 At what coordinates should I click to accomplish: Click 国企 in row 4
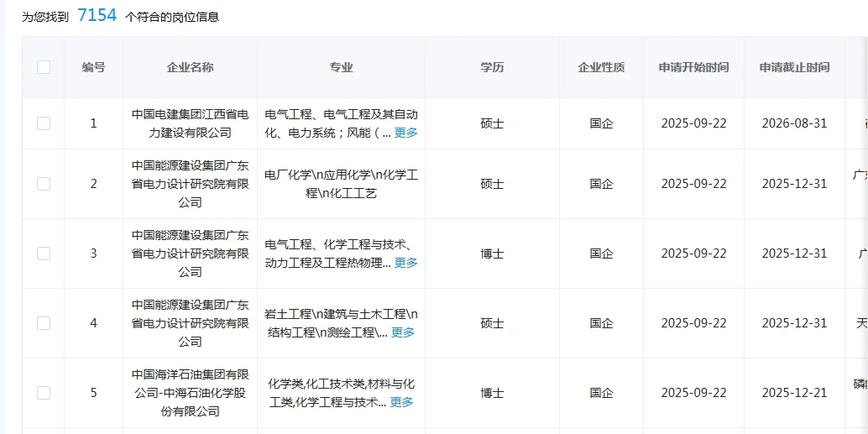[601, 323]
